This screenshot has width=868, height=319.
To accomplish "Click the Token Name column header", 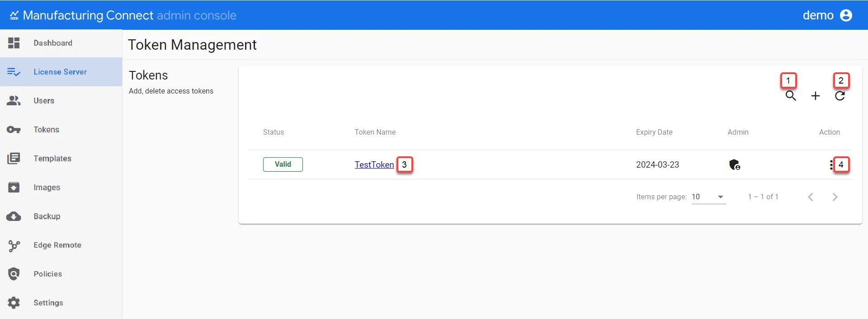I will pos(375,132).
